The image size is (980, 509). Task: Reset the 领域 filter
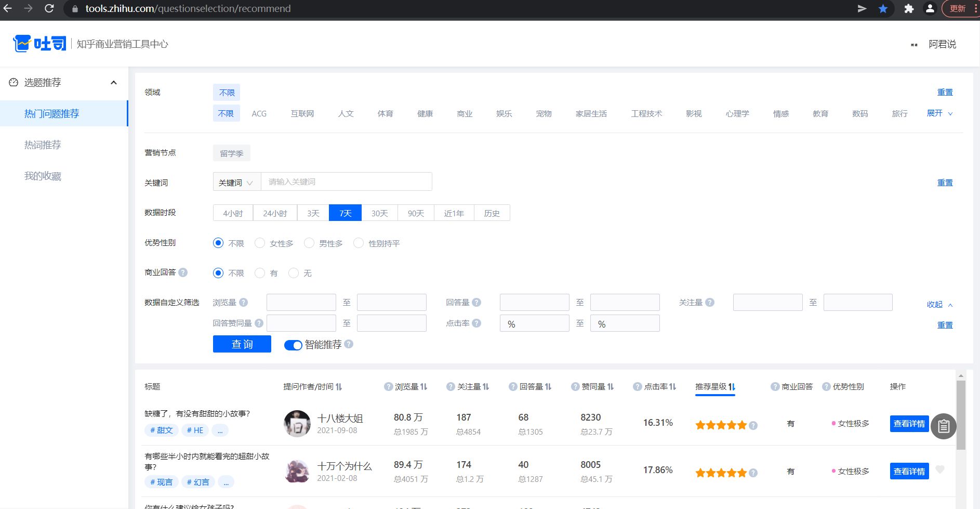point(945,92)
